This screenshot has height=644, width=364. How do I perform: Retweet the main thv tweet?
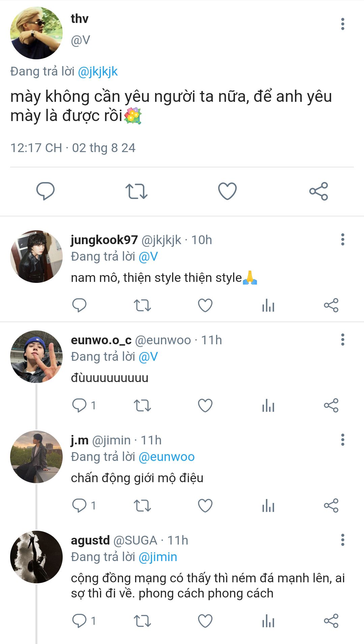(x=136, y=191)
